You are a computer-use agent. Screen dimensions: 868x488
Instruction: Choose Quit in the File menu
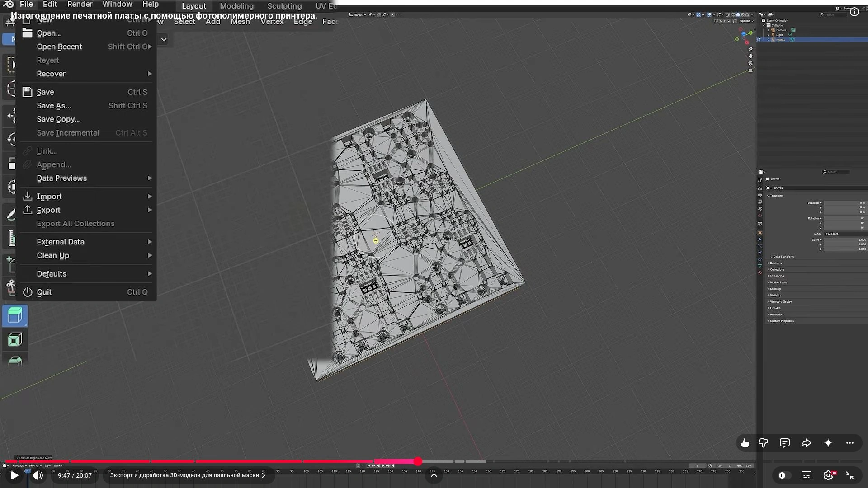click(x=86, y=292)
